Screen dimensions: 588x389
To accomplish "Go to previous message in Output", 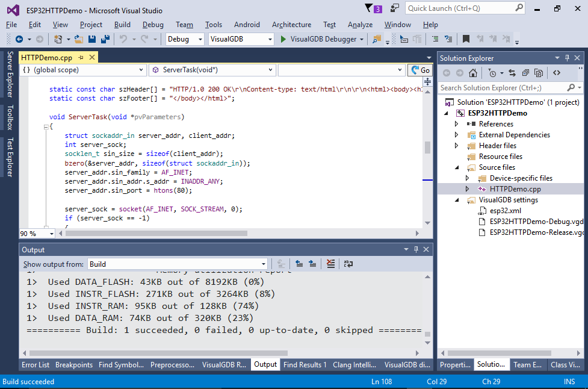I will pos(299,264).
